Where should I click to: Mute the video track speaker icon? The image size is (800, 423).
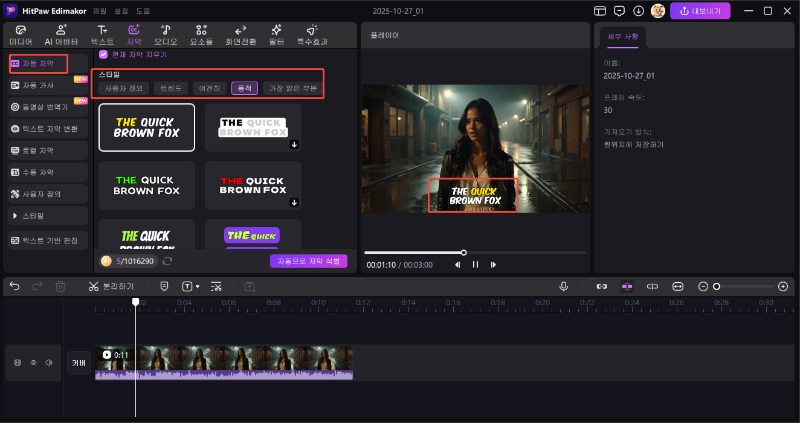tap(47, 362)
